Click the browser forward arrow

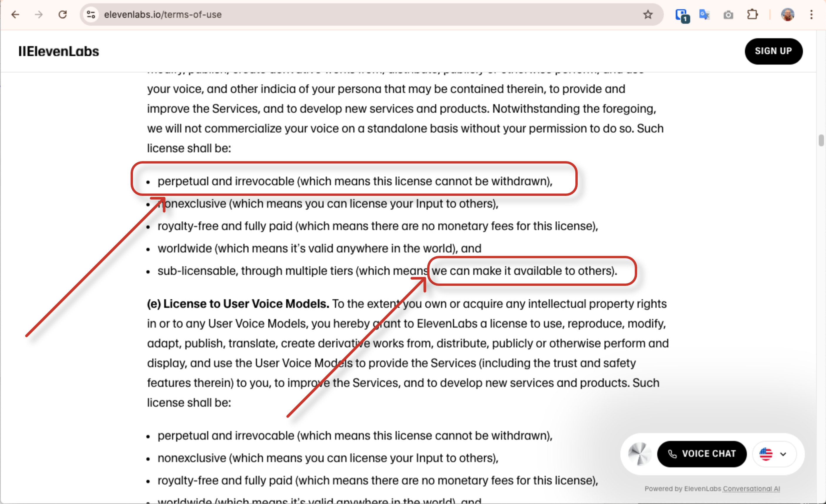point(39,14)
